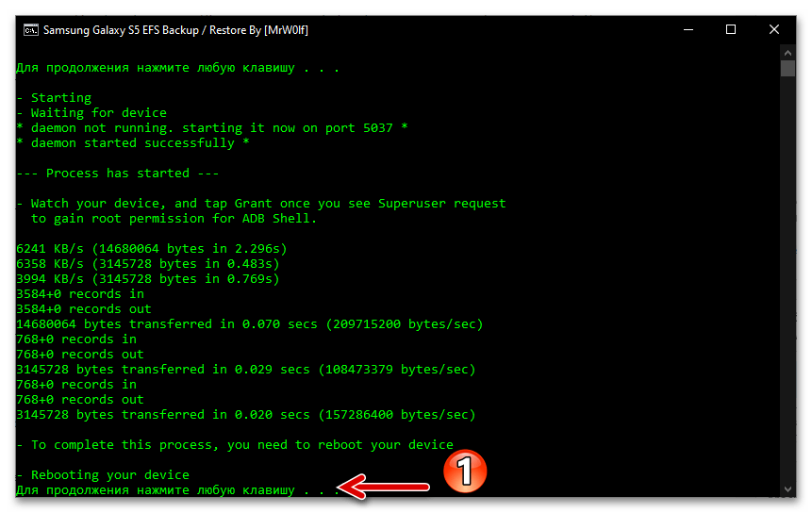Maximize the EFS Backup console window
This screenshot has height=513, width=812.
coord(731,30)
